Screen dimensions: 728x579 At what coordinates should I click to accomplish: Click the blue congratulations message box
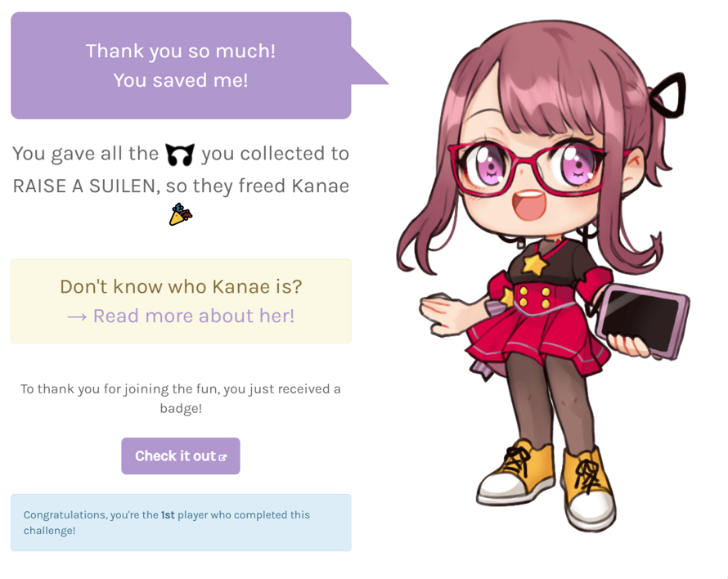[x=181, y=523]
